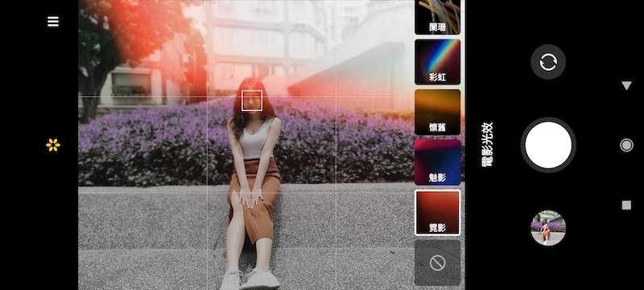Image resolution: width=644 pixels, height=290 pixels.
Task: Select the 魅影 phantom light effect
Action: coord(437,162)
